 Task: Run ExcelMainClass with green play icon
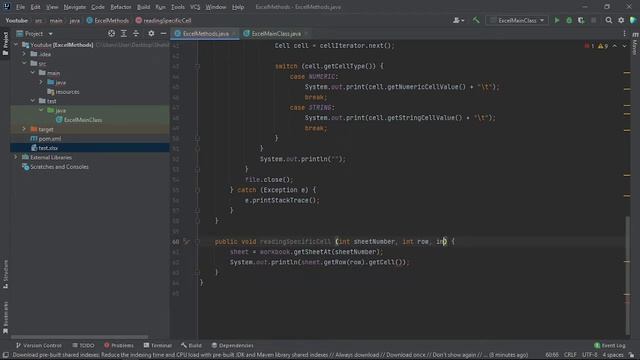click(556, 20)
